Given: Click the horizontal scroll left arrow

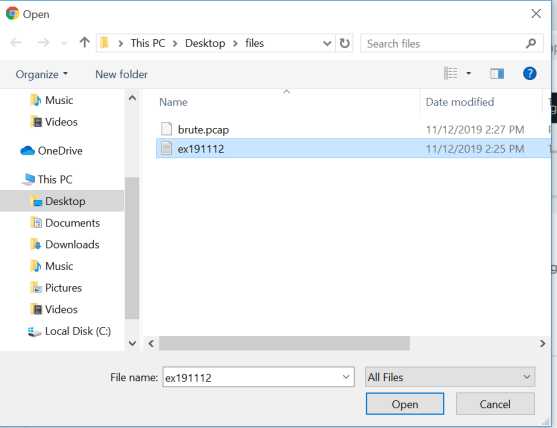Looking at the screenshot, I should click(151, 343).
